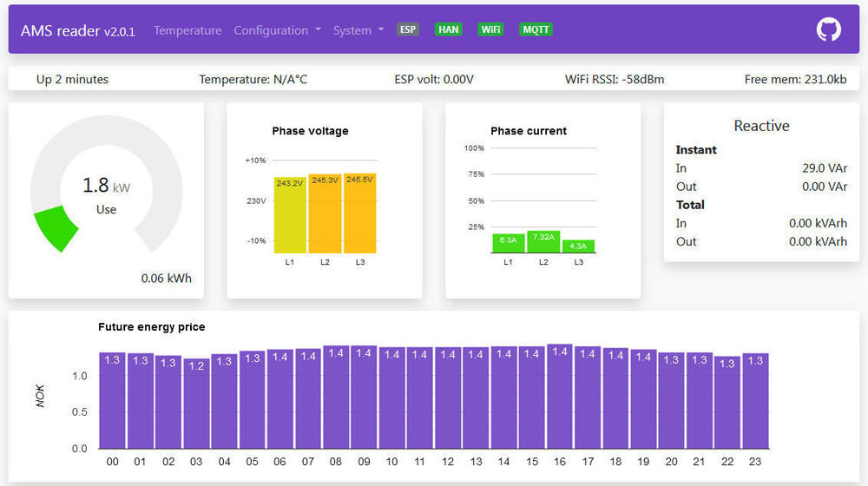Click the L2 phase current bar showing 7.32A
868x486 pixels.
coord(543,241)
